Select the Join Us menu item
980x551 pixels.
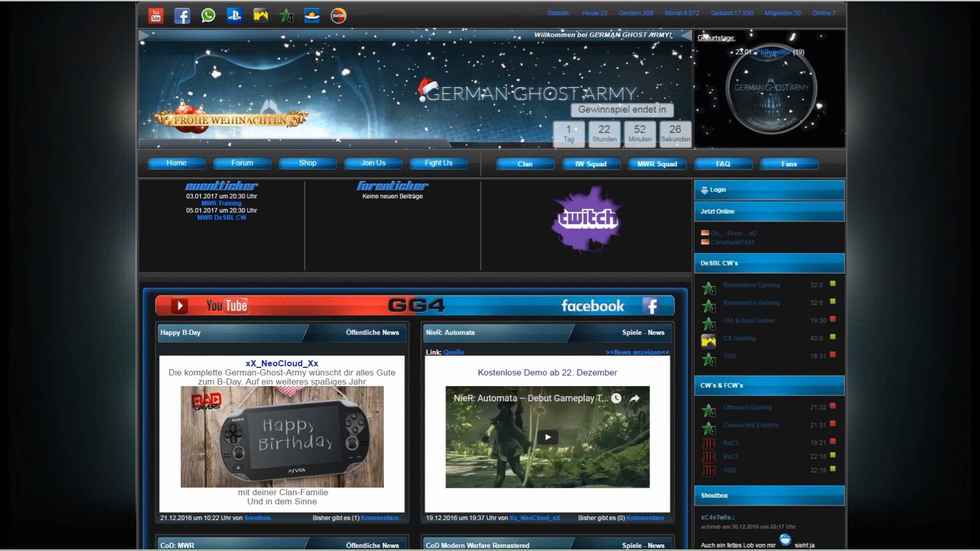pos(373,163)
